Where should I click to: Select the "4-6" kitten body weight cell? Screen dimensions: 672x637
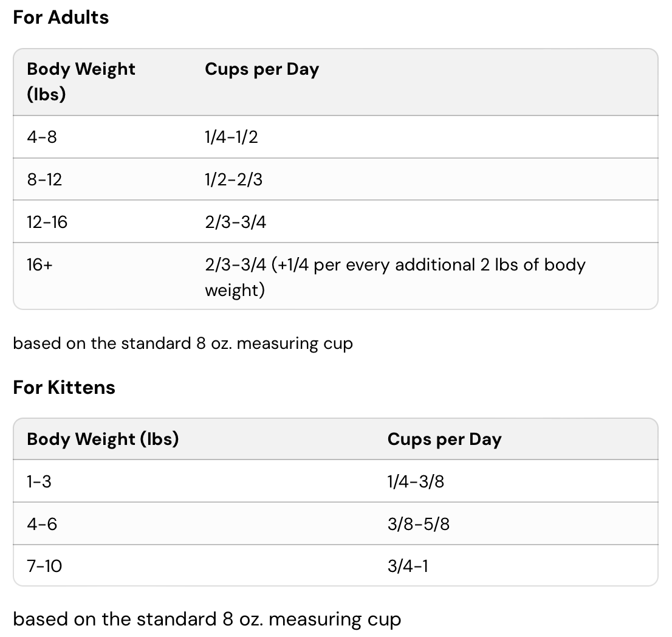42,524
